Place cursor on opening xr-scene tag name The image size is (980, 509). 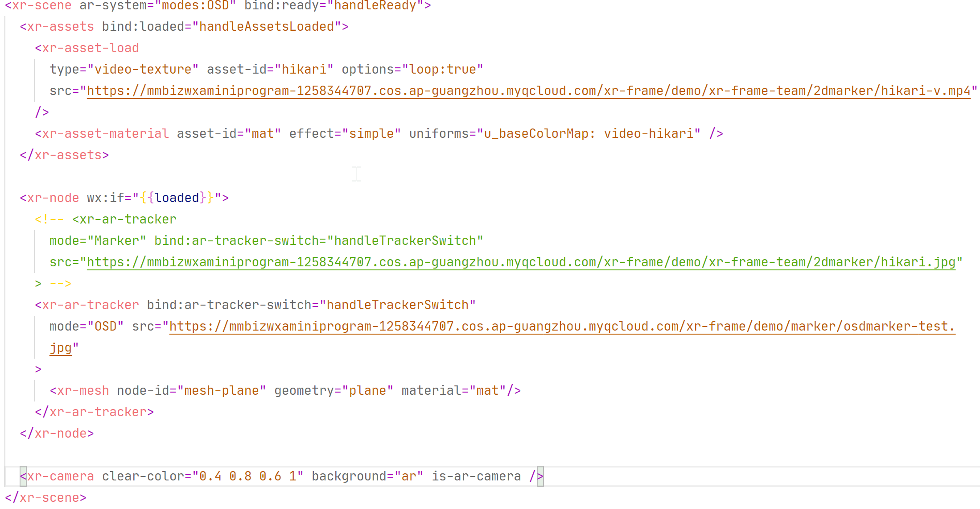42,6
